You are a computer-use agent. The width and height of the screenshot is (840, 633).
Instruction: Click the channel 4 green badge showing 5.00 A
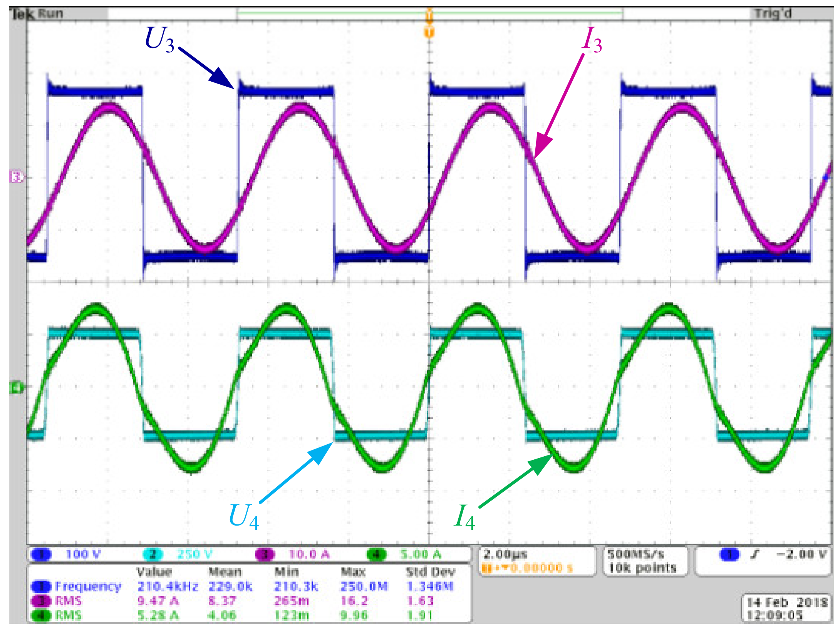(x=377, y=554)
